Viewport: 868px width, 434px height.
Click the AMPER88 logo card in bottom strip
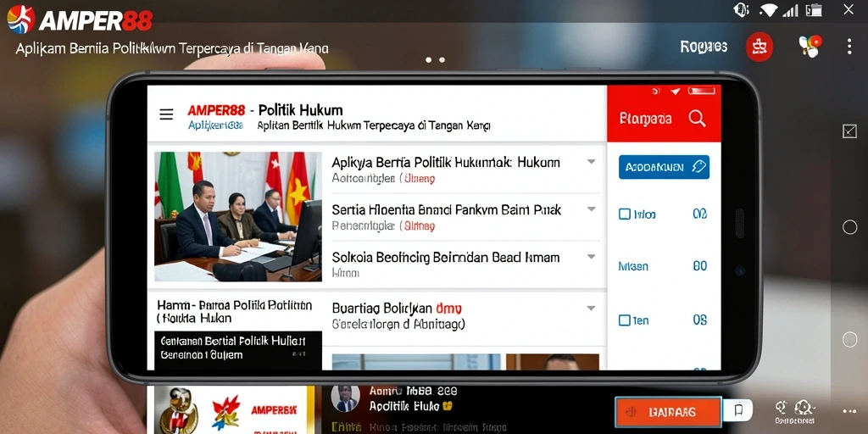[256, 410]
